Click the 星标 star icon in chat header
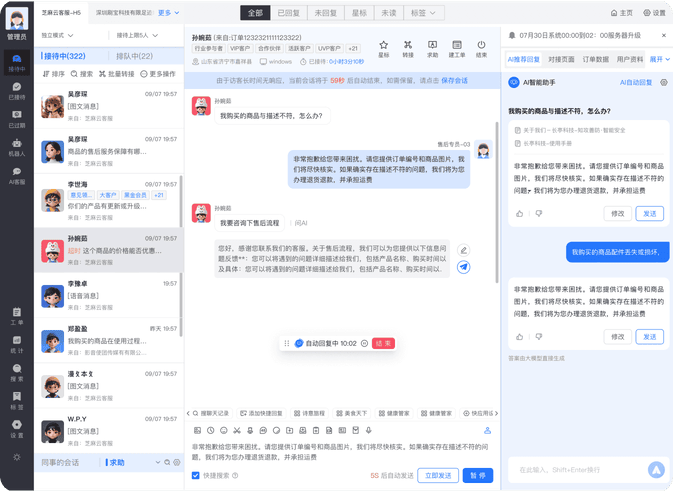 tap(384, 47)
